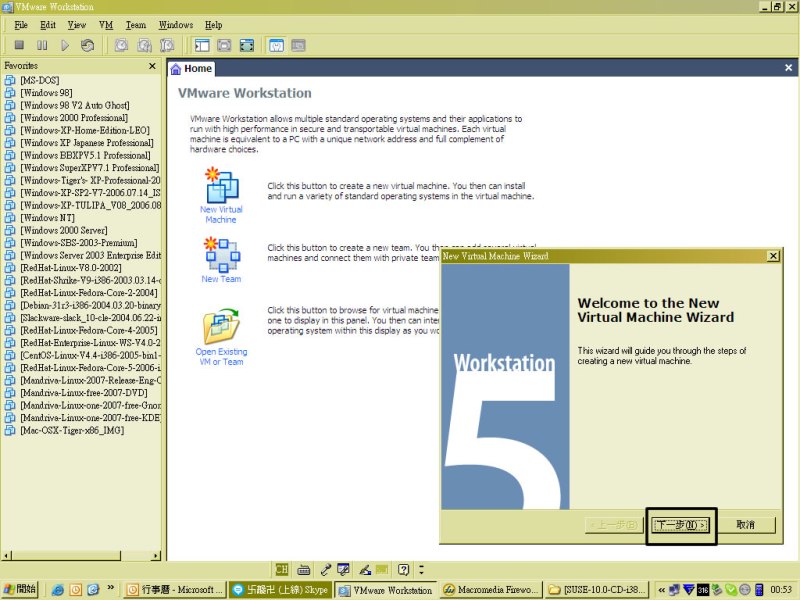The height and width of the screenshot is (600, 800).
Task: Select [Windows 2000 Server] favorite
Action: [x=64, y=230]
